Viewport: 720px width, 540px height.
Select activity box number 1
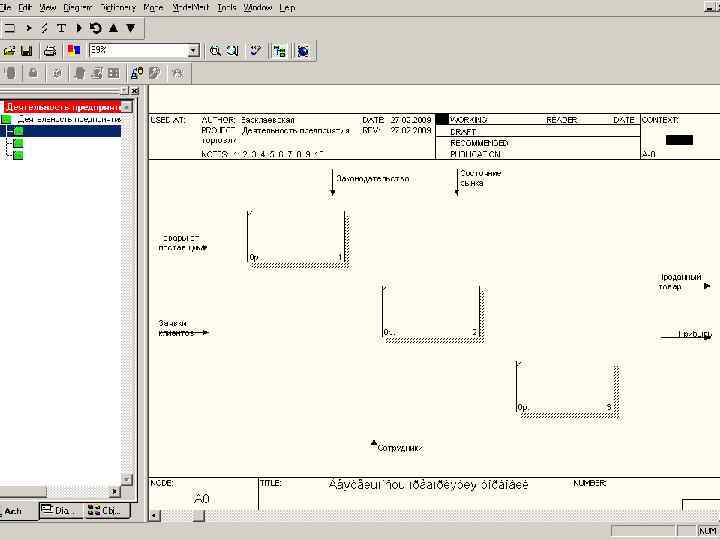[298, 238]
